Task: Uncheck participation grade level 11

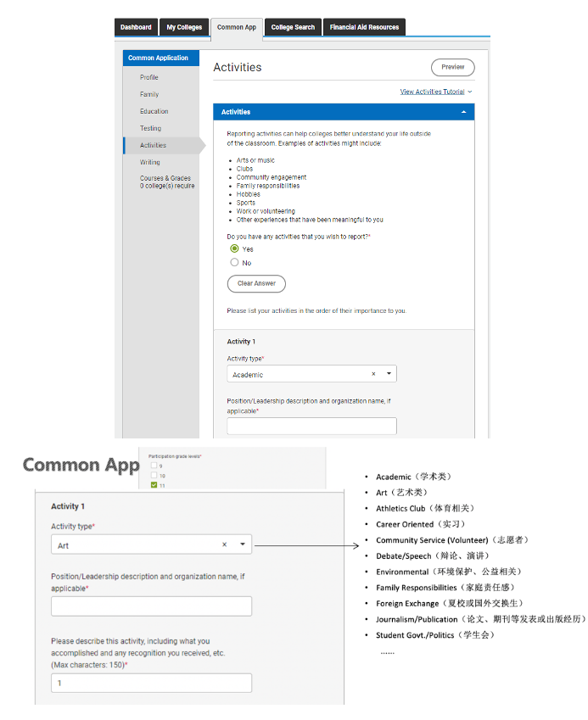Action: point(154,485)
